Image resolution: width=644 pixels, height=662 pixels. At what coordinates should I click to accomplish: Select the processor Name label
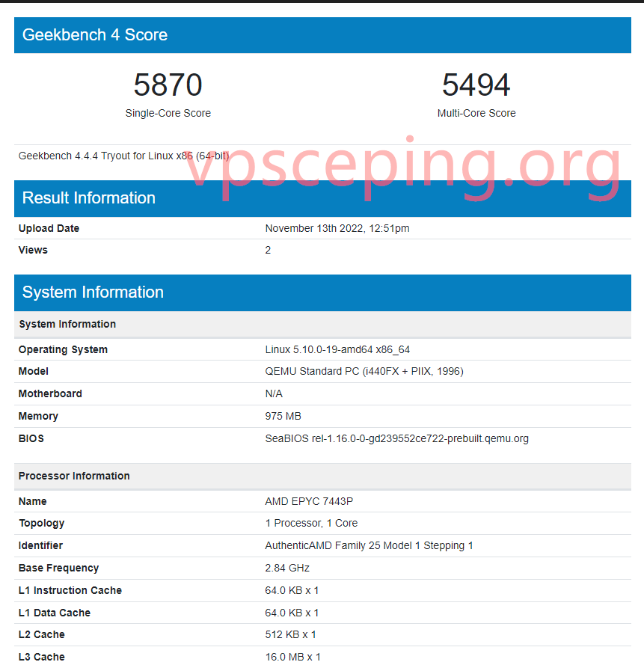tap(32, 502)
